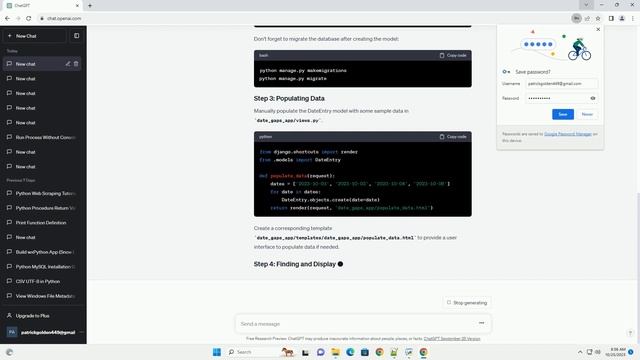
Task: Start a new chat with the New Chat button
Action: (35, 36)
